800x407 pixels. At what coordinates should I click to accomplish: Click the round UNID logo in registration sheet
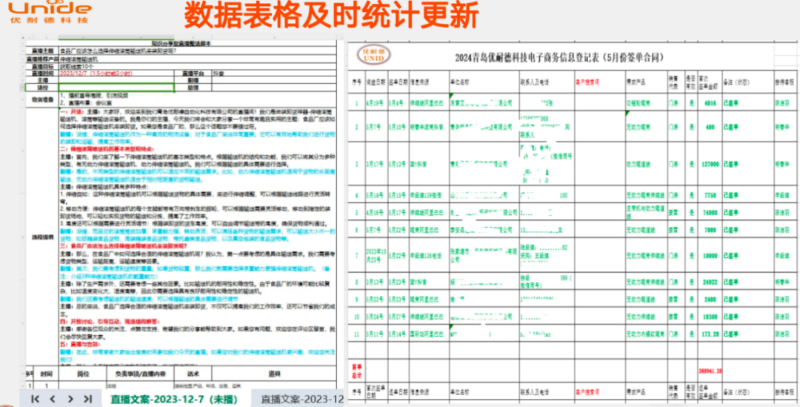pyautogui.click(x=373, y=55)
